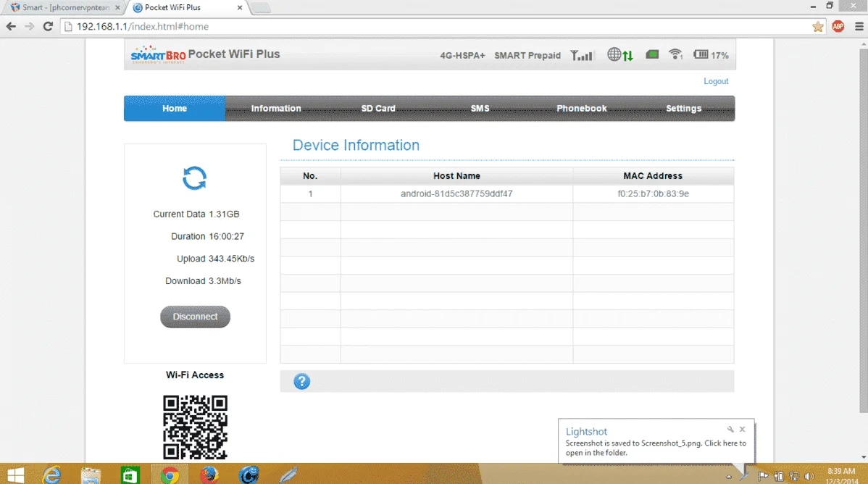Screen dimensions: 868x484
Task: Close the Pocket WiFi Plus browser tab
Action: pyautogui.click(x=240, y=8)
